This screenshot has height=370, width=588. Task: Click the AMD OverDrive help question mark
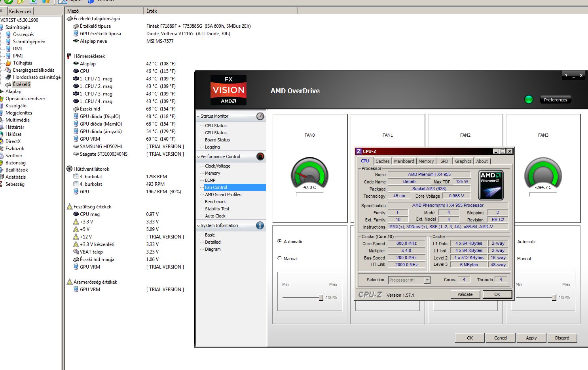pyautogui.click(x=566, y=76)
